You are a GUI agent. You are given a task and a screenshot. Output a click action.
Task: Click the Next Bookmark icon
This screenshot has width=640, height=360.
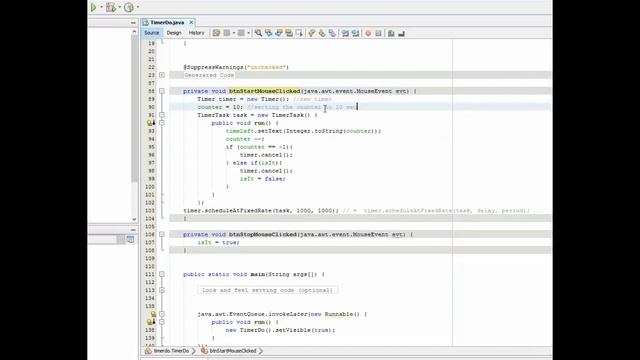pyautogui.click(x=322, y=33)
